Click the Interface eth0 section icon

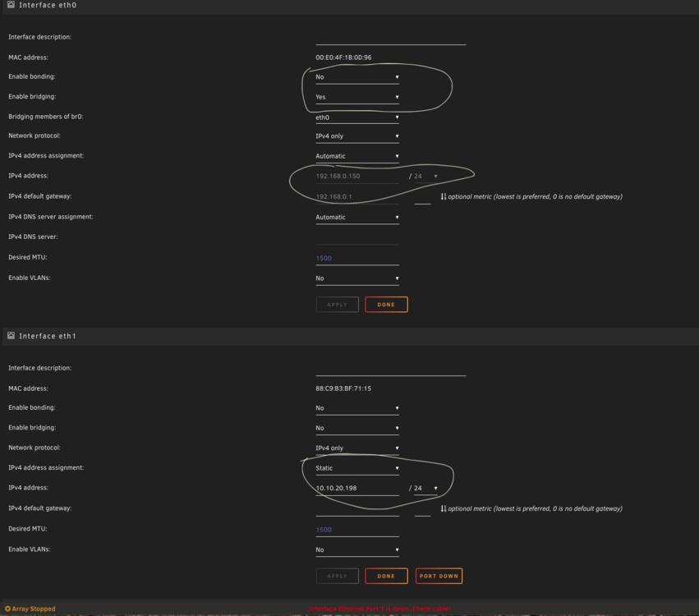point(11,5)
